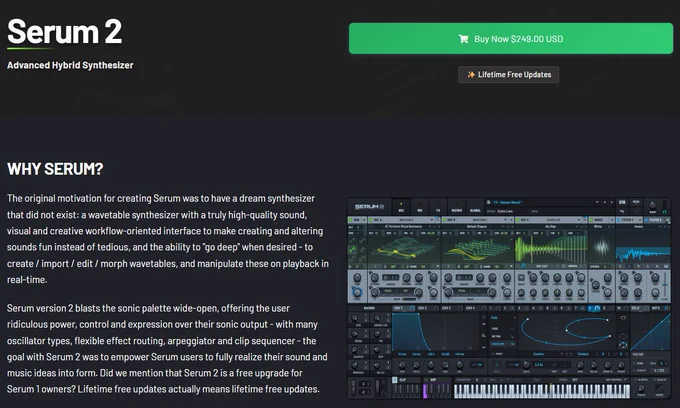Viewport: 680px width, 408px height.
Task: Click the Buy Now $249.00 USD button
Action: click(x=511, y=39)
